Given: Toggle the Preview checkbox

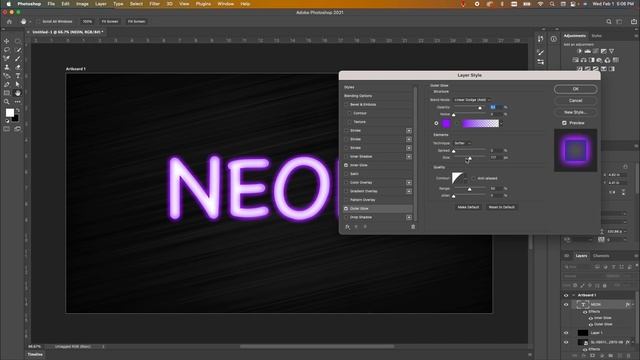Looking at the screenshot, I should click(564, 123).
